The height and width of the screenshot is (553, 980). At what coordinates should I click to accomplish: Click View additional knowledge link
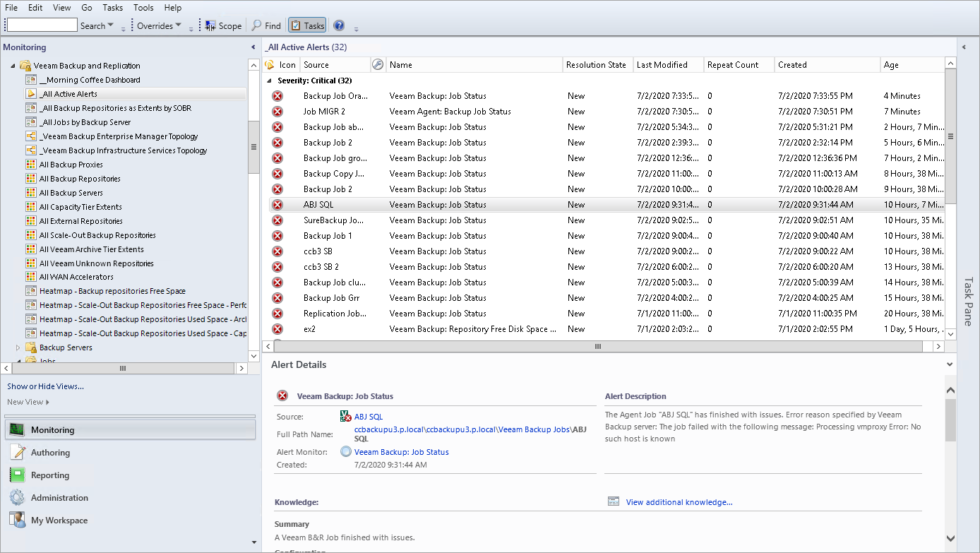pos(679,502)
